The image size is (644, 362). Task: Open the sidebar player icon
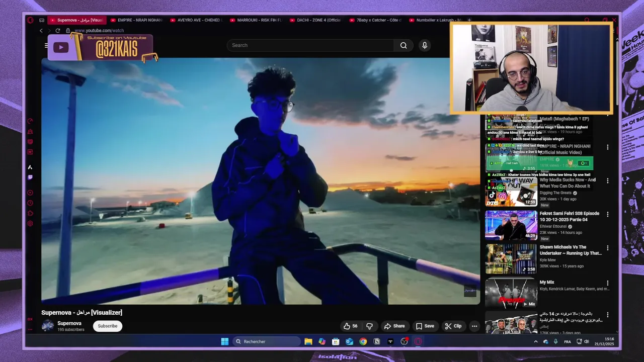pos(30,193)
